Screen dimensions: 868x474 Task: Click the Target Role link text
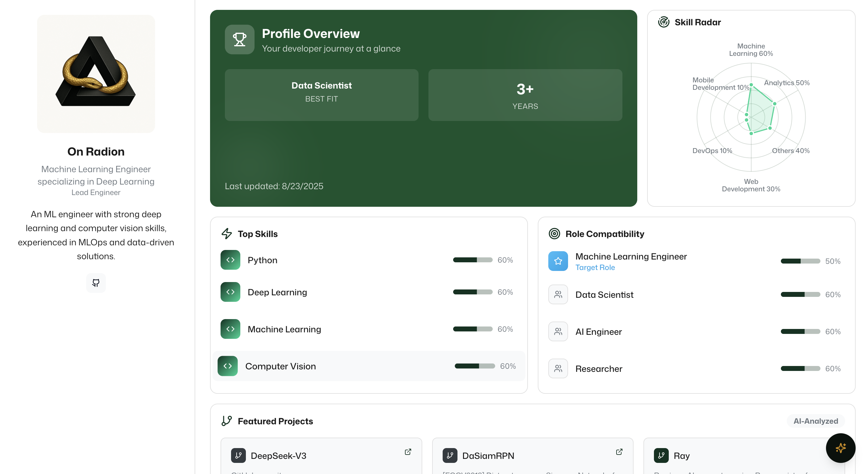click(595, 267)
